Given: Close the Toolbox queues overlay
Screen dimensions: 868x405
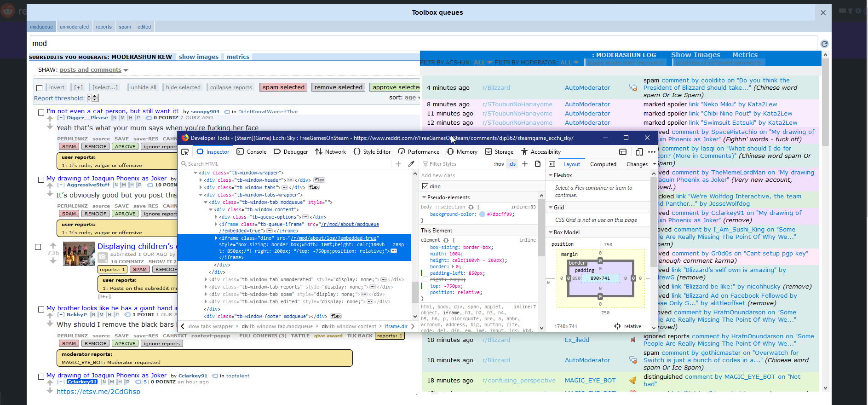Looking at the screenshot, I should (x=823, y=13).
